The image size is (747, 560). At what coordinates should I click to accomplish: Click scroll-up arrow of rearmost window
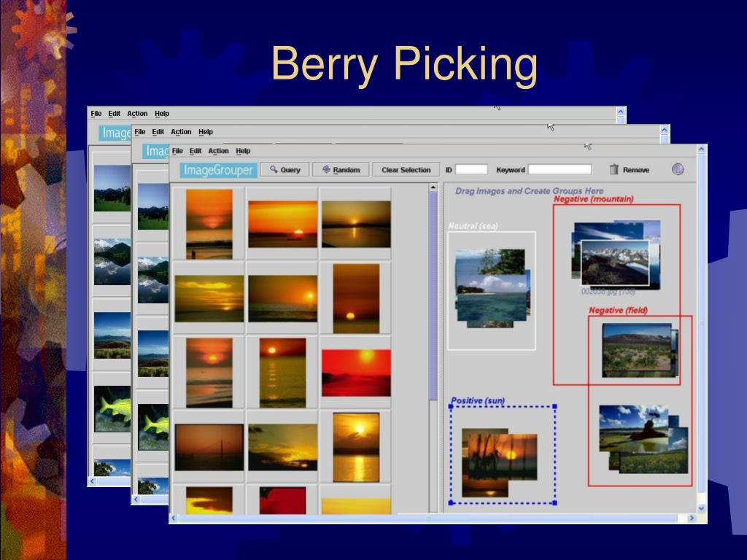tap(620, 112)
